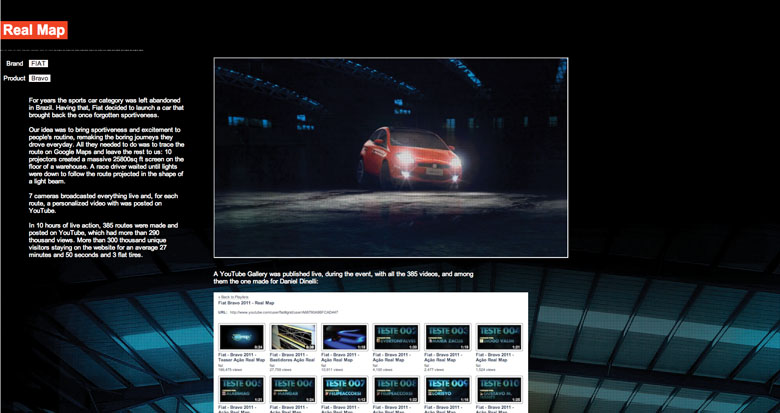Click the Real Map title banner

point(34,30)
